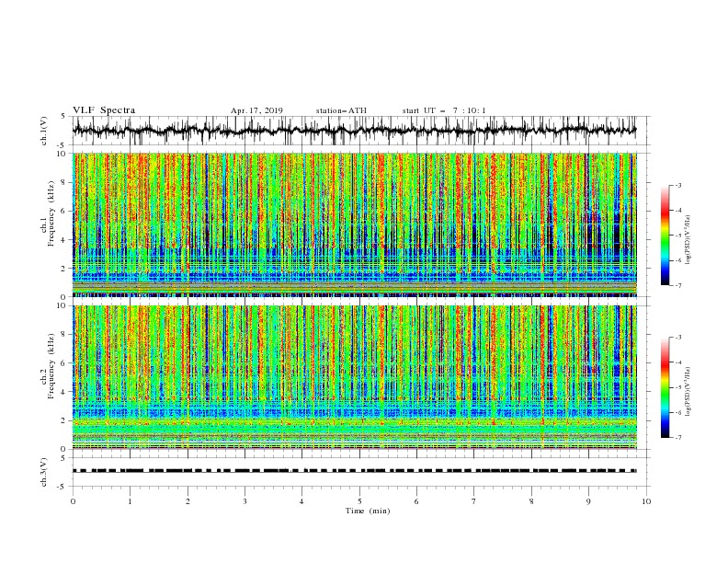Click the ch.3 dashed signal trace
728x563 pixels.
tap(354, 471)
